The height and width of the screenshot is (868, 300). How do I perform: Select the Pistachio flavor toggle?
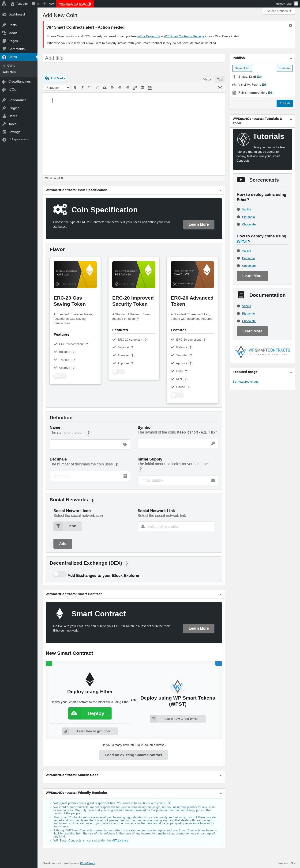(119, 372)
